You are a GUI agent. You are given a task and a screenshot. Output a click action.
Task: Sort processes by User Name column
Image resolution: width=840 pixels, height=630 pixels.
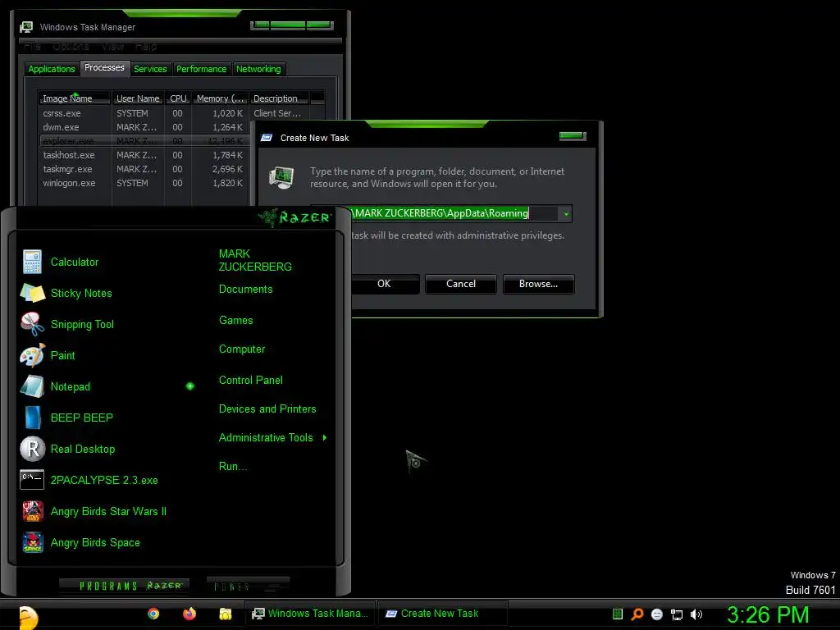[138, 98]
